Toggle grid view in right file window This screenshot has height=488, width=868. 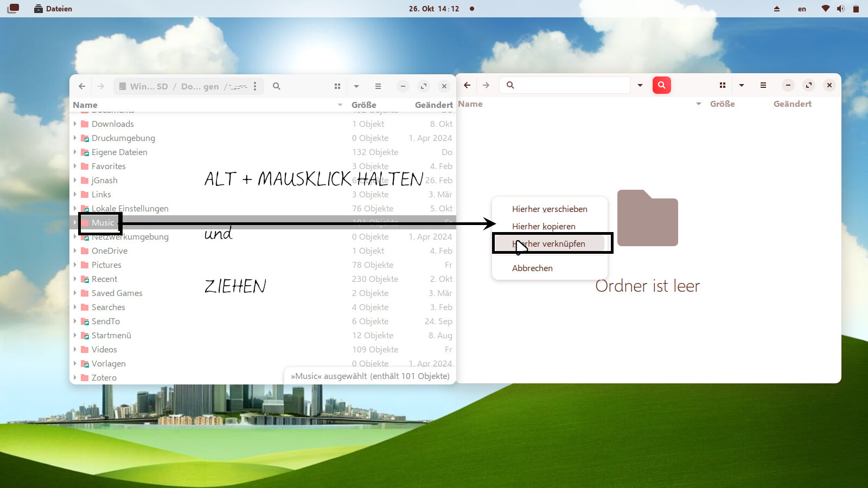point(723,85)
